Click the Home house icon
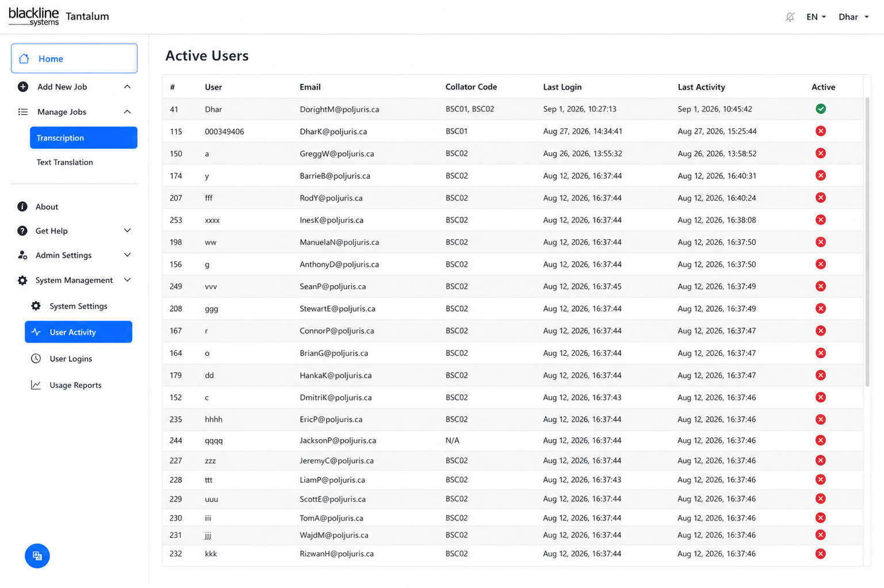 [24, 59]
